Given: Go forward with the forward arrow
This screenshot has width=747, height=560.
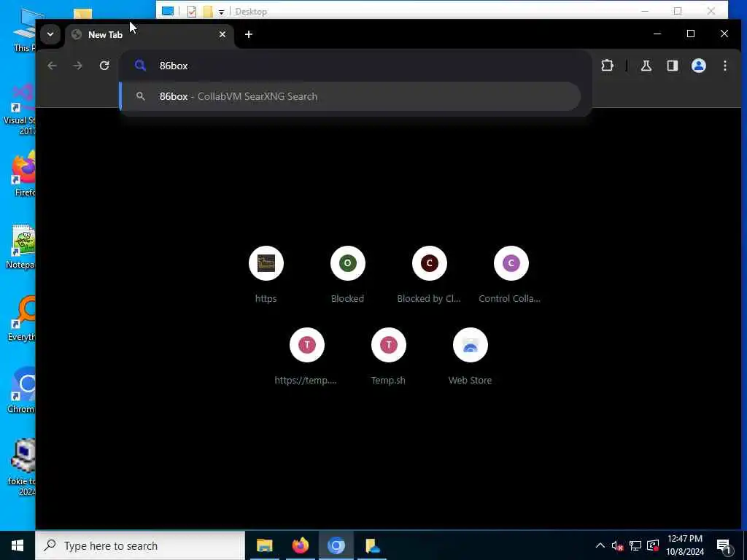Looking at the screenshot, I should 77,66.
